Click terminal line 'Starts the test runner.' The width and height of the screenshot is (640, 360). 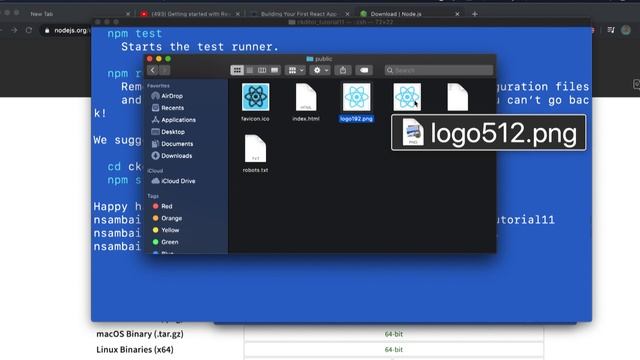(x=200, y=47)
